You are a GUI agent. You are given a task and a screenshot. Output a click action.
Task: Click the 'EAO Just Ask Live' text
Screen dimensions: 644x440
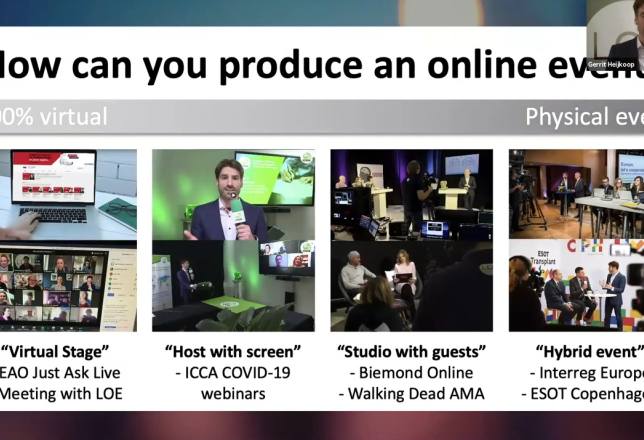(60, 373)
